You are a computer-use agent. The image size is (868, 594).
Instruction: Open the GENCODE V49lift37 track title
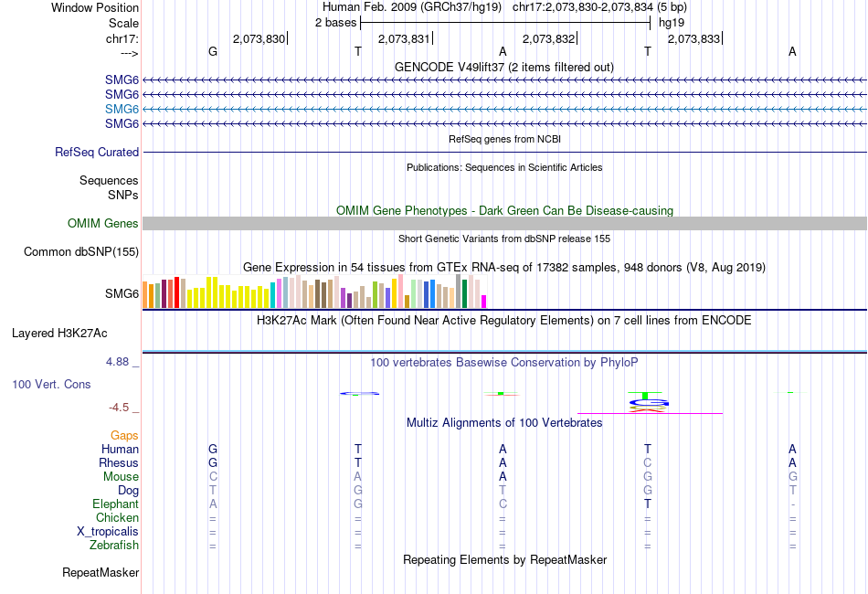coord(503,67)
